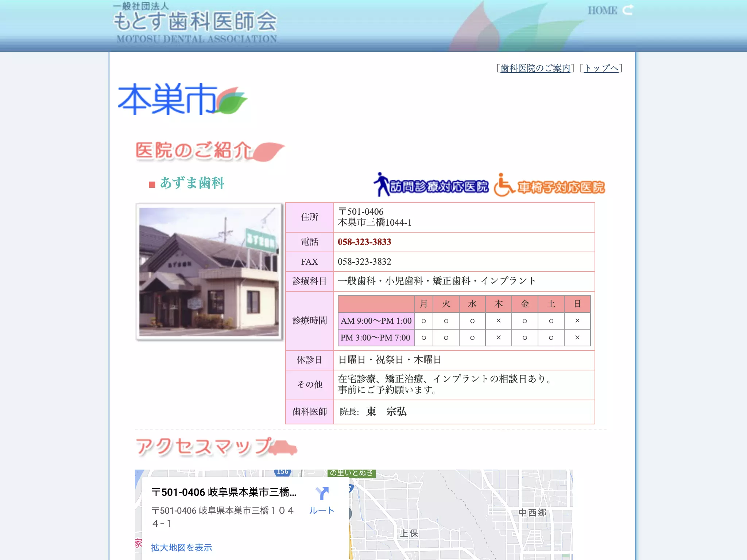This screenshot has width=747, height=560.
Task: Open the 歯科医院のご案内 link
Action: (x=535, y=68)
